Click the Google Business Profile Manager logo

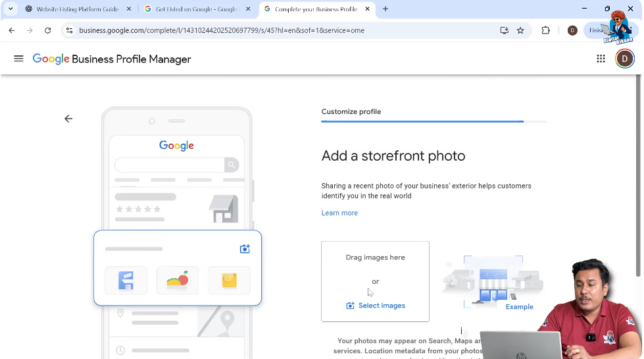pos(112,59)
